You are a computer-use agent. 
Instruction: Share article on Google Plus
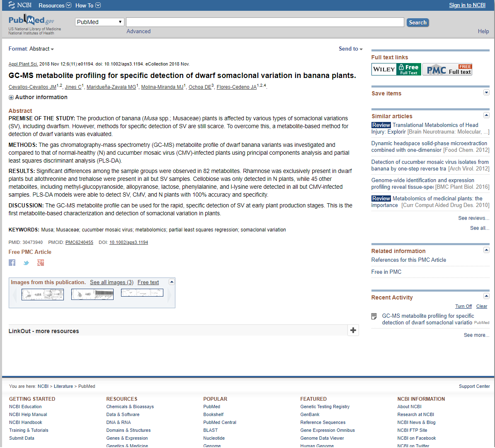(40, 263)
